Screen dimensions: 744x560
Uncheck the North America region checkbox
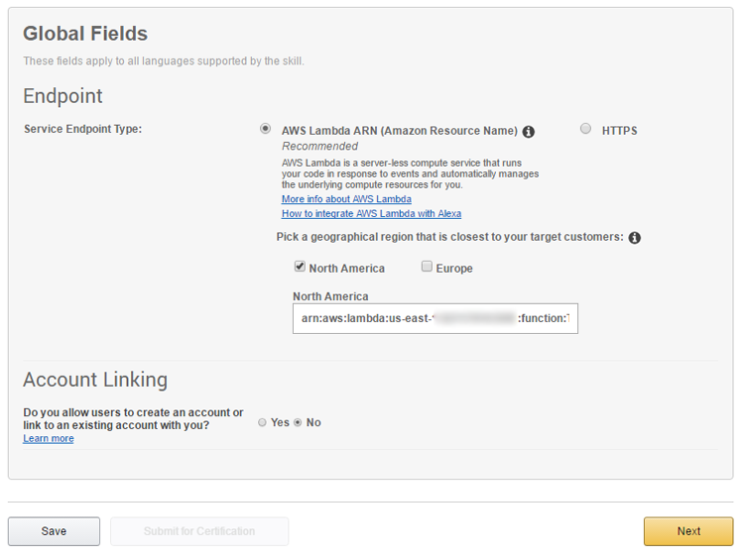pyautogui.click(x=300, y=267)
